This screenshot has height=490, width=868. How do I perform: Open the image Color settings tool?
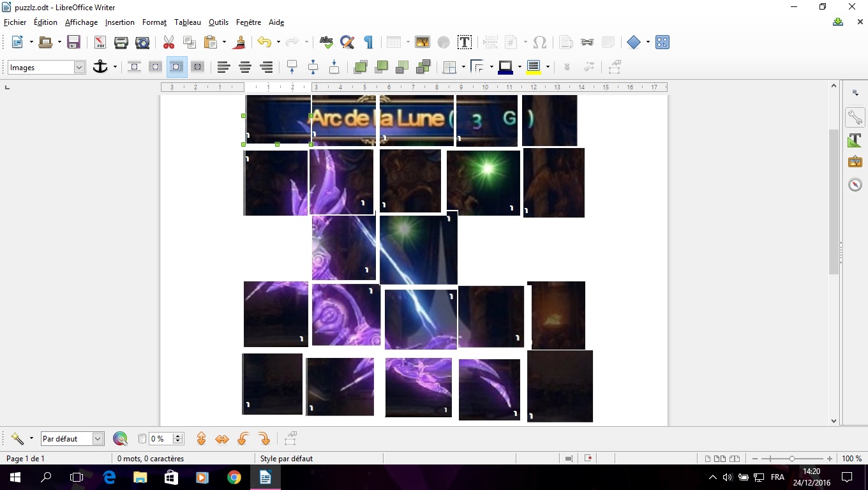point(120,439)
